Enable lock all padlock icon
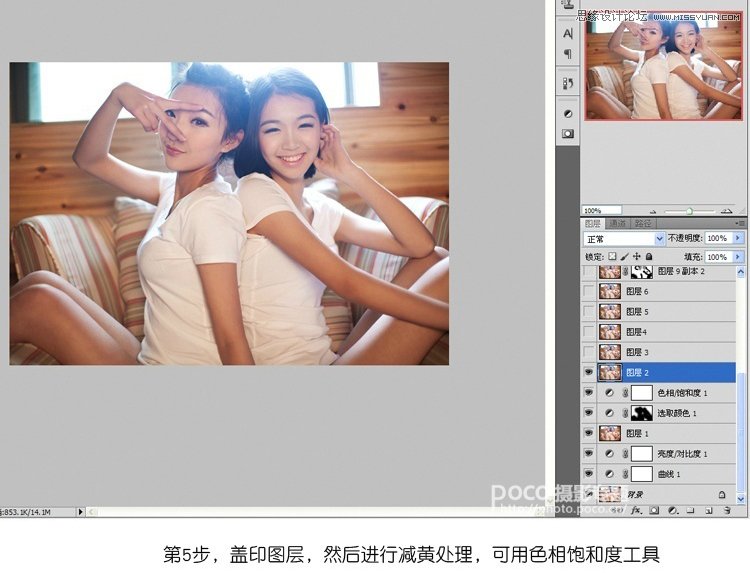This screenshot has height=587, width=750. 649,257
